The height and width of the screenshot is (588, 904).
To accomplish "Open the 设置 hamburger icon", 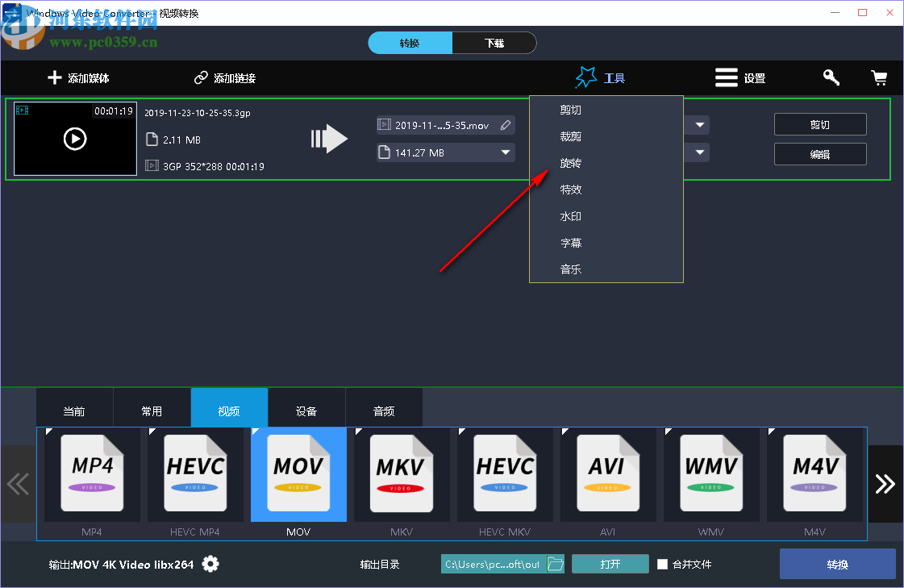I will 725,77.
